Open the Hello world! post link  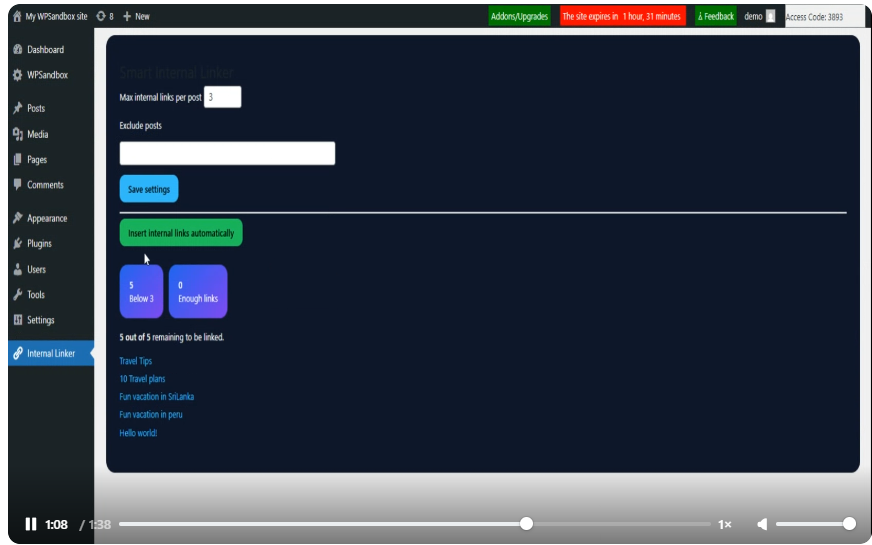point(138,433)
